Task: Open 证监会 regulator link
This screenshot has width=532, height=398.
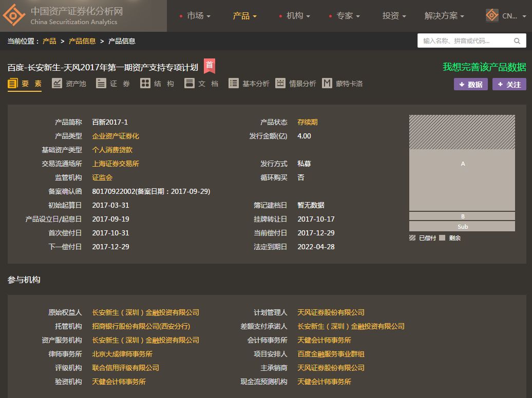Action: point(102,177)
